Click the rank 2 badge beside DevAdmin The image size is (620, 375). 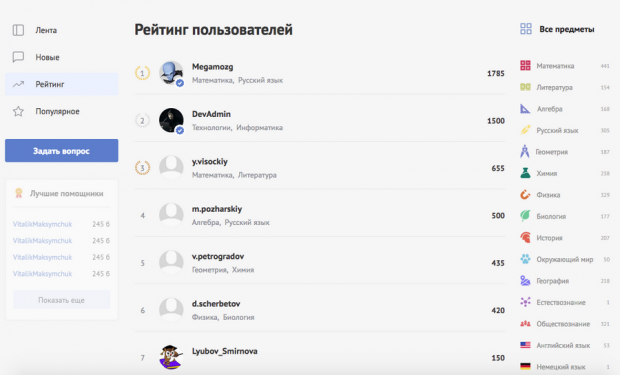142,120
